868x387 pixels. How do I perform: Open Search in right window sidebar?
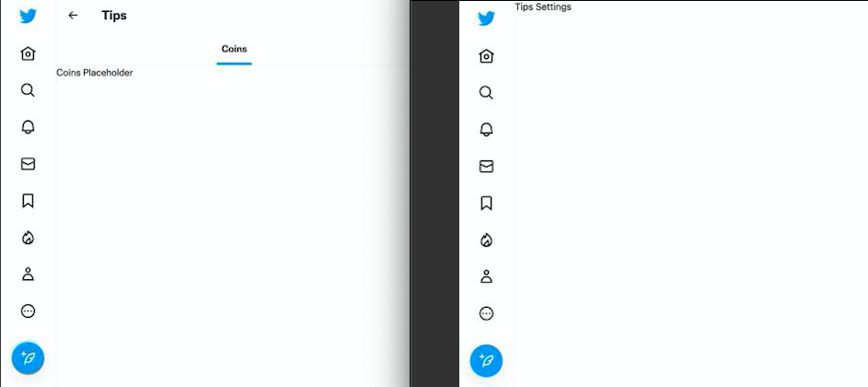coord(486,92)
